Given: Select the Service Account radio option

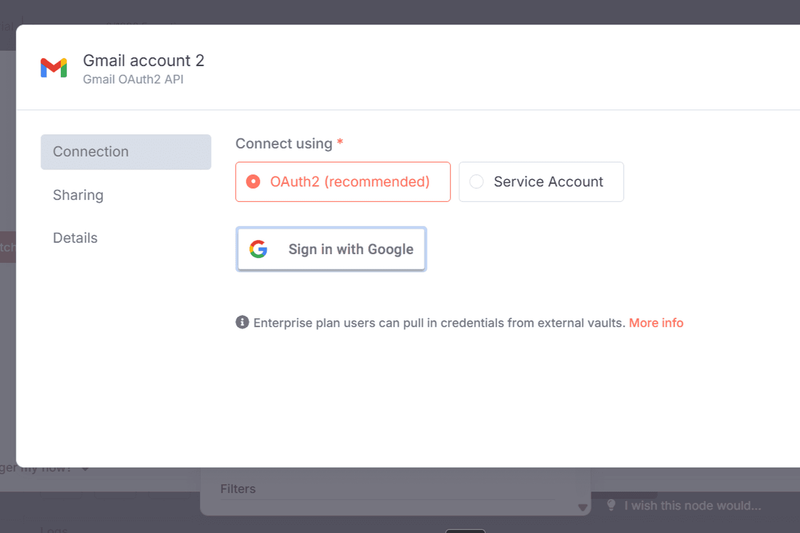Looking at the screenshot, I should point(476,182).
